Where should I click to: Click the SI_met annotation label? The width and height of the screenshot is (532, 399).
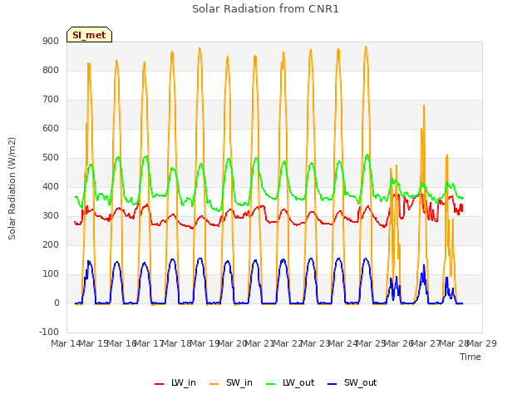[x=89, y=35]
